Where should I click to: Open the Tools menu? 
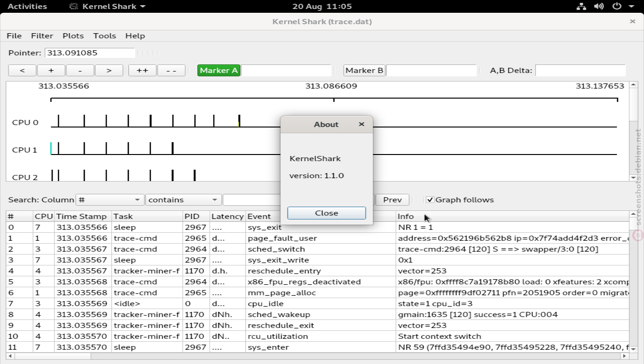pos(105,36)
